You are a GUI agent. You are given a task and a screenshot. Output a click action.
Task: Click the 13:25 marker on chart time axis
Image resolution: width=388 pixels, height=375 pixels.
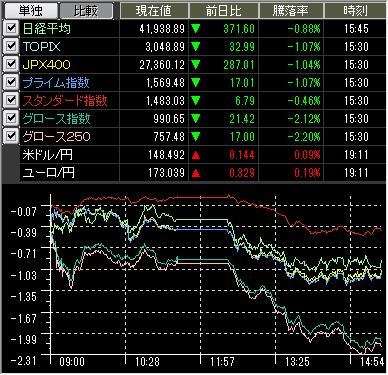point(297,362)
